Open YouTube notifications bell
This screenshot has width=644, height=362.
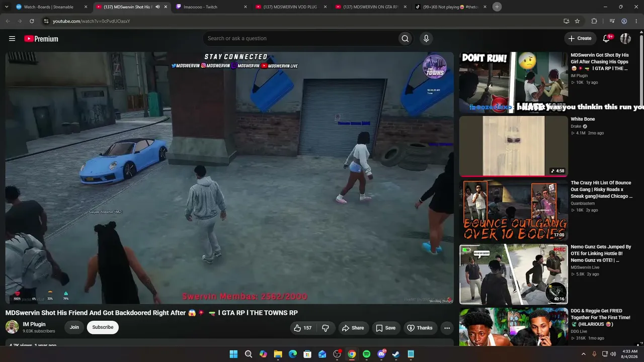[607, 39]
